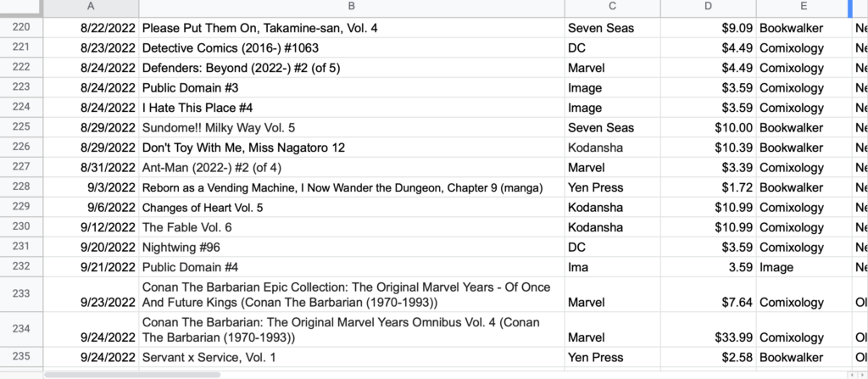Select row 220 header
This screenshot has height=379, width=868.
(x=21, y=28)
